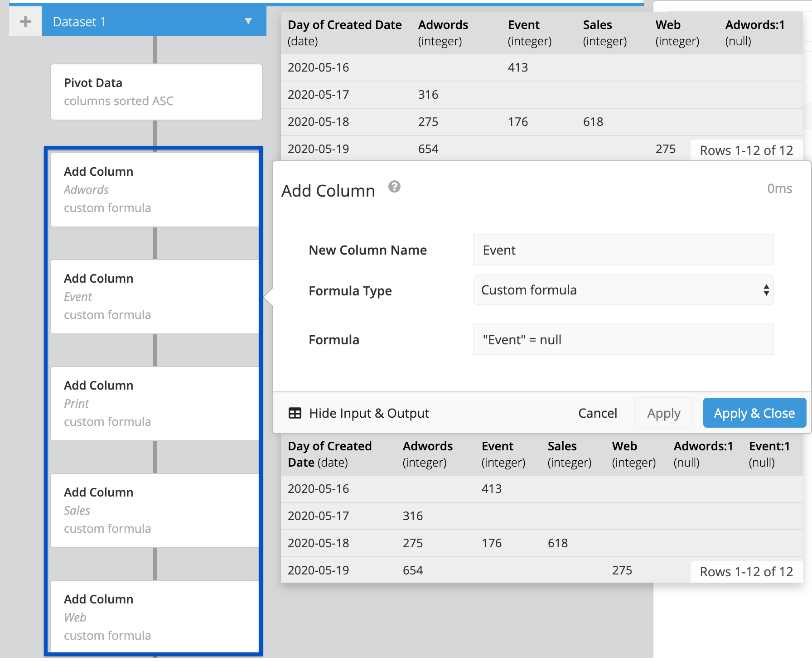Click the 0ms timing label
The width and height of the screenshot is (812, 661).
point(779,188)
